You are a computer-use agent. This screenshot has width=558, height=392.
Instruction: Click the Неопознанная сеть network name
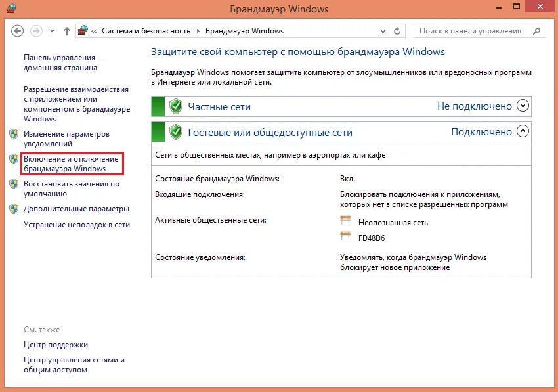tap(393, 223)
